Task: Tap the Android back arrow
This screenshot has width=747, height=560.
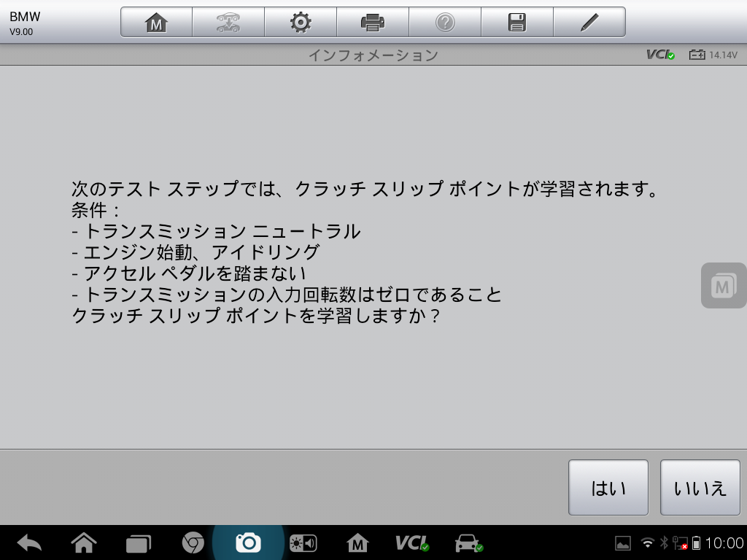Action: pyautogui.click(x=29, y=542)
